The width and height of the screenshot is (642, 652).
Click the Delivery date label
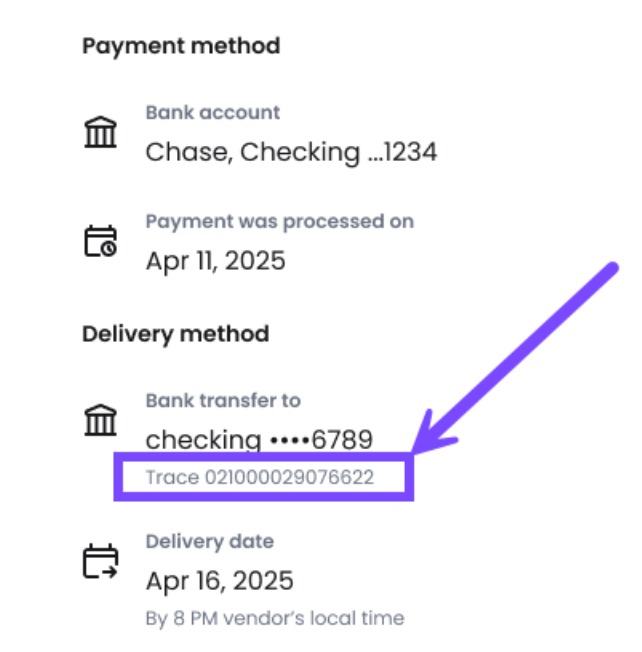210,541
